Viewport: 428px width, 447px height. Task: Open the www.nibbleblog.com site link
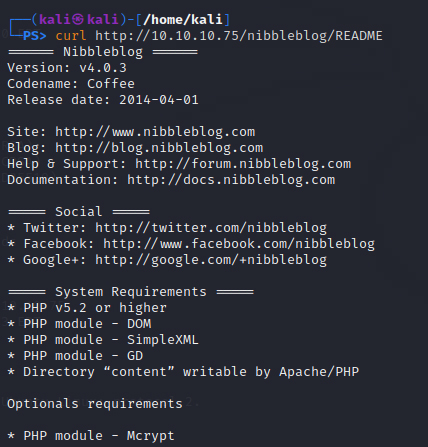pyautogui.click(x=155, y=132)
